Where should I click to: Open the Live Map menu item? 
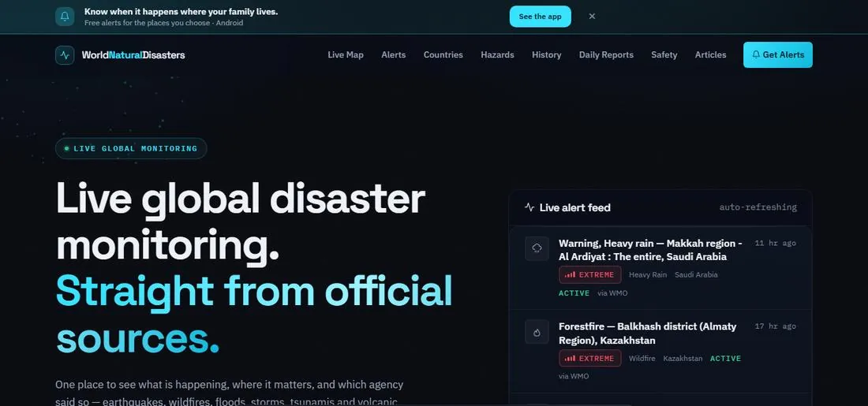(x=346, y=54)
